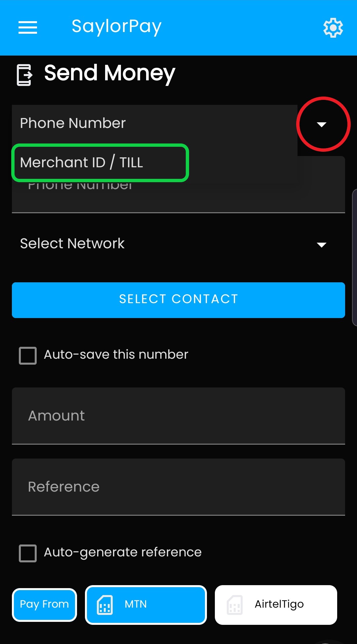Open Select Network arrow indicator
Image resolution: width=357 pixels, height=644 pixels.
322,245
